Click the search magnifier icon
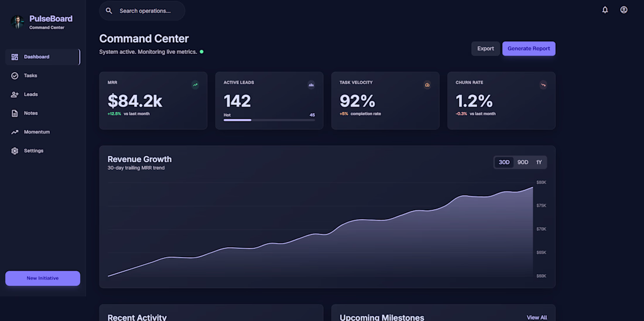This screenshot has height=321, width=644. [x=109, y=11]
